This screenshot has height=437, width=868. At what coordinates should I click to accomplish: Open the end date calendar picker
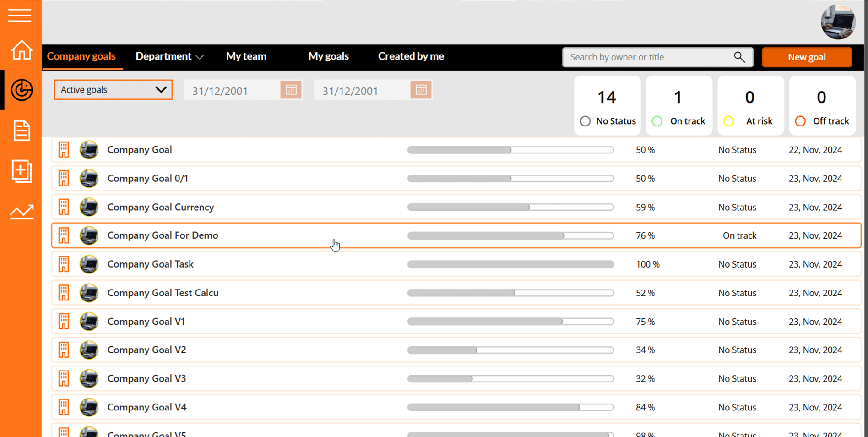421,90
